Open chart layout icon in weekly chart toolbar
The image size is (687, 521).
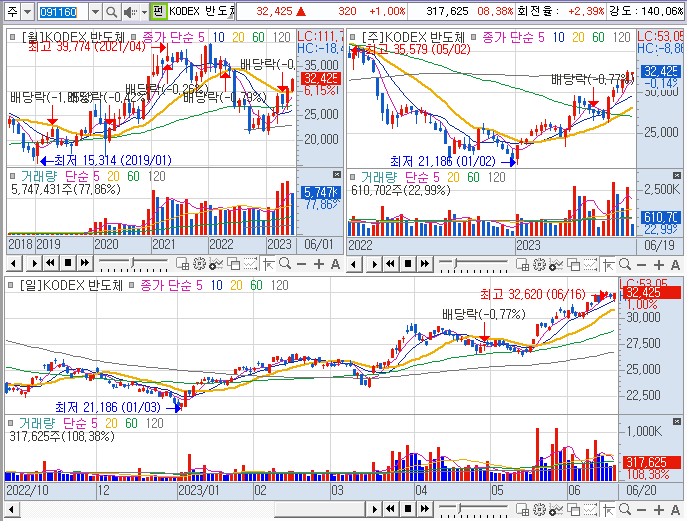tap(522, 265)
